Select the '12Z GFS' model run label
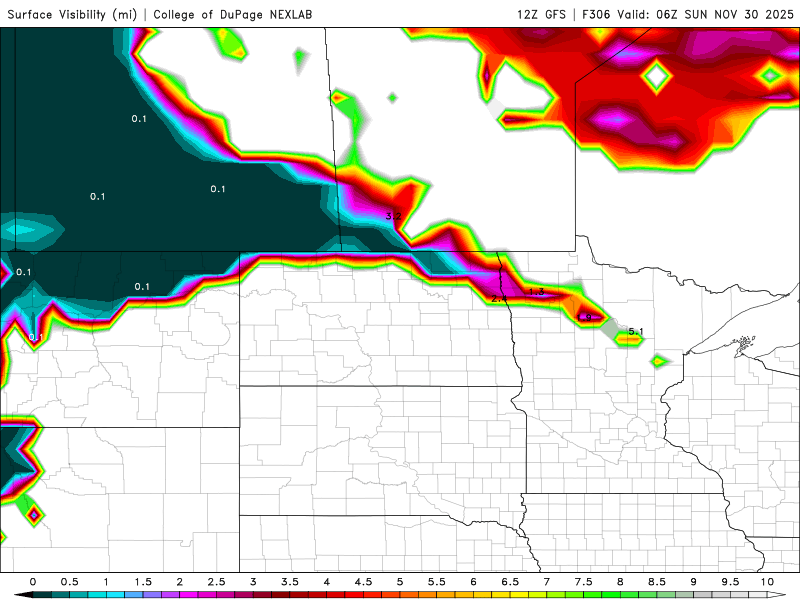The height and width of the screenshot is (600, 800). (541, 14)
